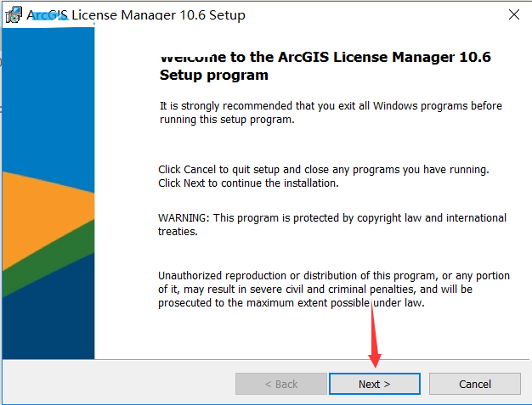
Task: Click the red arrow pointing to Next
Action: pyautogui.click(x=374, y=334)
